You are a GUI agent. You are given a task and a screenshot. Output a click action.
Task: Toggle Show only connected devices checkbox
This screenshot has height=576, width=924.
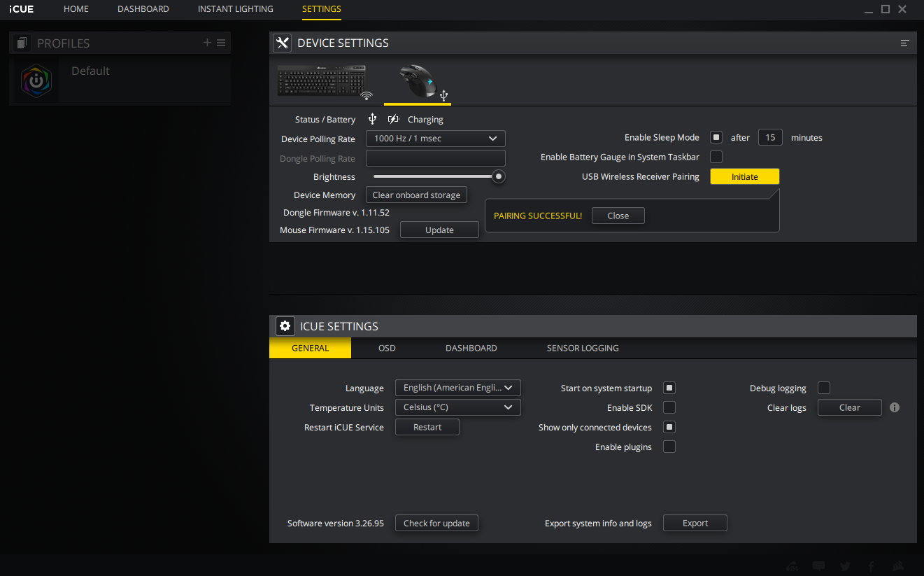[669, 427]
